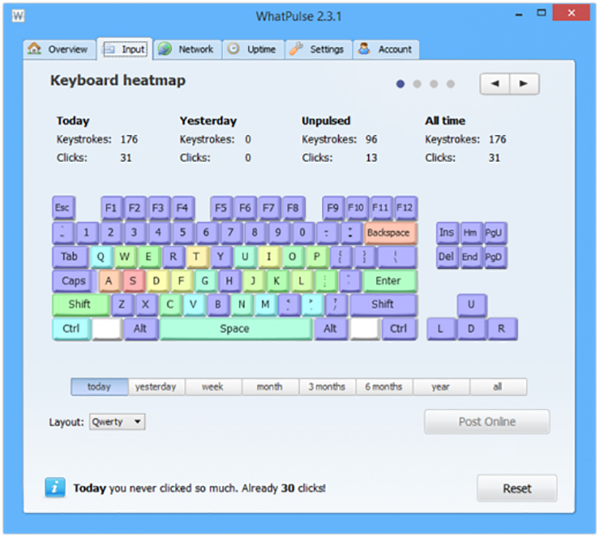
Task: Click the End key on heatmap
Action: click(x=471, y=256)
